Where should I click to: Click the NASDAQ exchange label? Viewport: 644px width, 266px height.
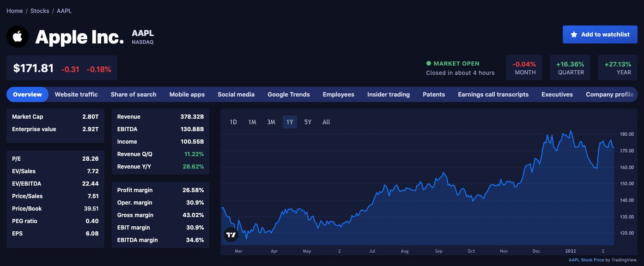142,42
